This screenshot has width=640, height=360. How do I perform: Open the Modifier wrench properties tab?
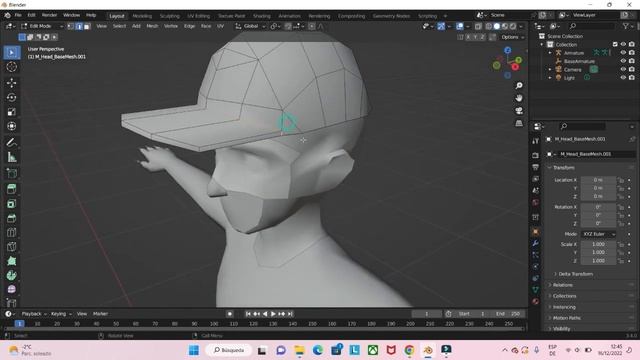tap(536, 244)
